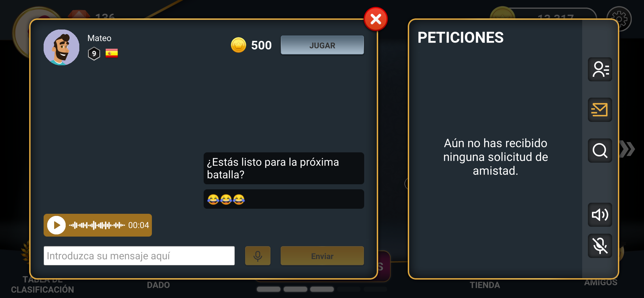Open the DADO tab
Viewport: 644px width, 298px height.
158,285
